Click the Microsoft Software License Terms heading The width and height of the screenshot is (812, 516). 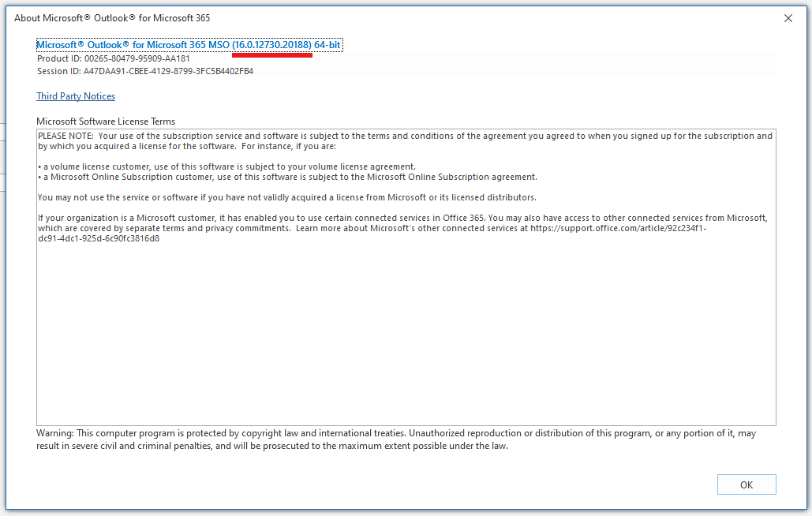click(106, 121)
